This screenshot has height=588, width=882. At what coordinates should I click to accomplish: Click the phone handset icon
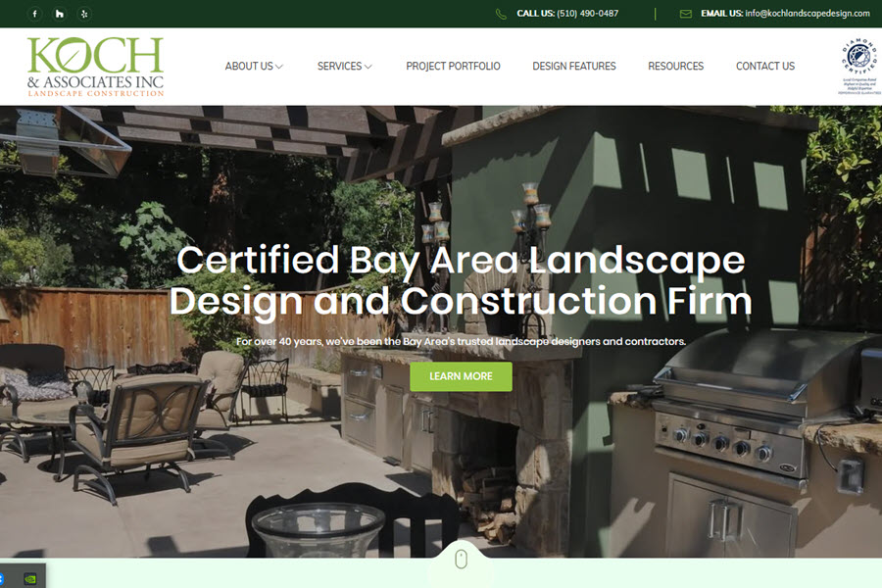(x=501, y=14)
